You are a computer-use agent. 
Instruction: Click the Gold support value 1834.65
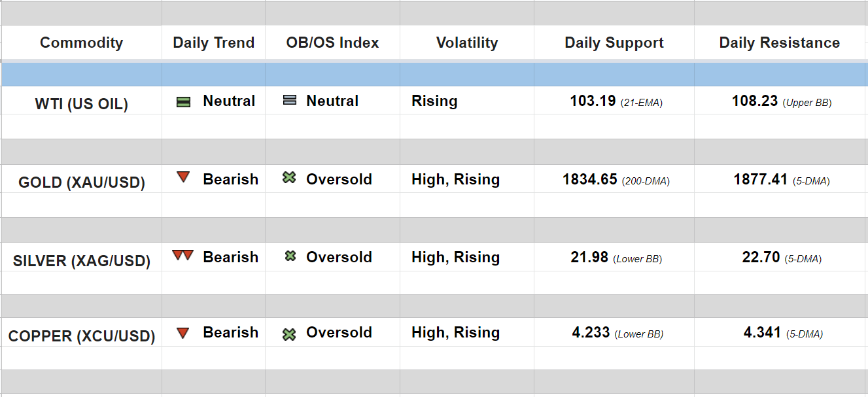coord(590,180)
